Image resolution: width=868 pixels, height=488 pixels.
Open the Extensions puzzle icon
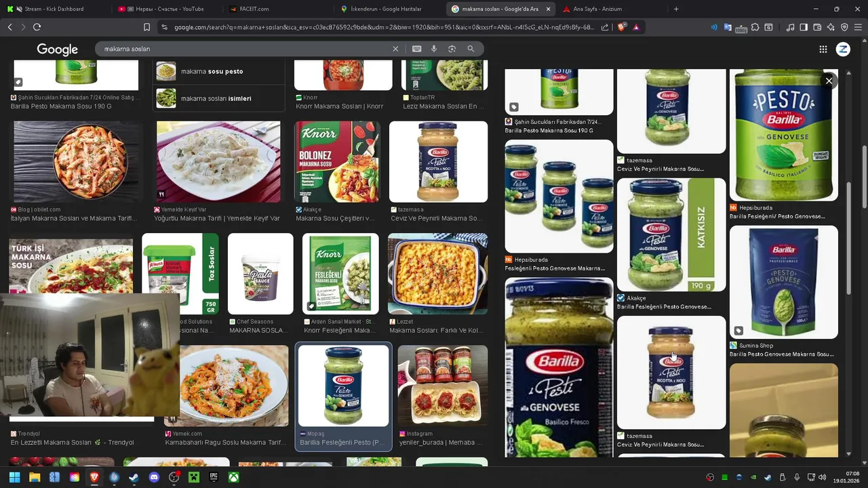coord(755,27)
